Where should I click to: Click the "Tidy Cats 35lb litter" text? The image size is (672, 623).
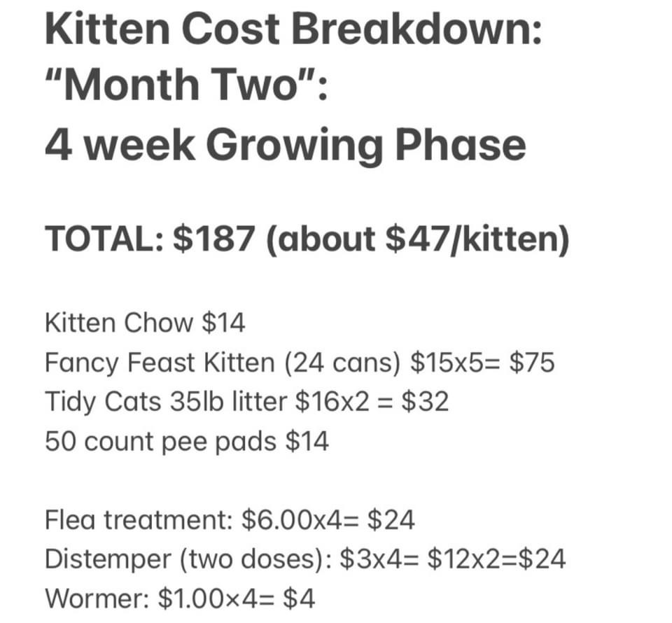click(167, 402)
